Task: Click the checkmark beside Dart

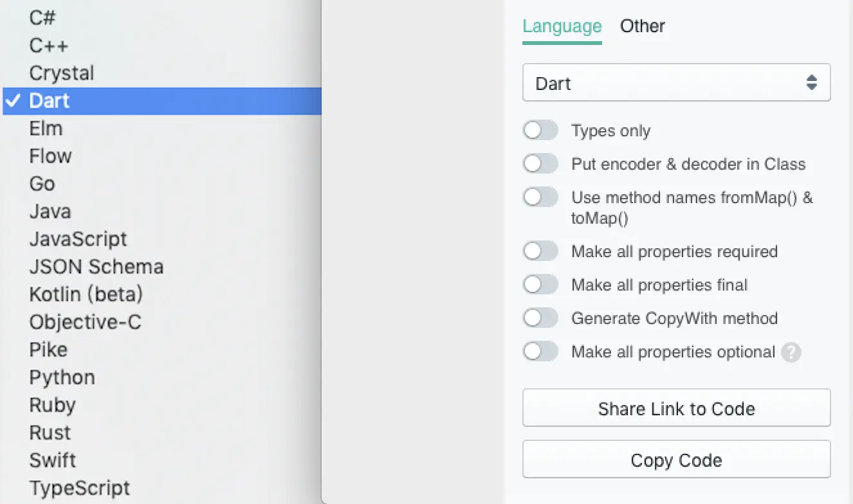Action: click(x=13, y=101)
